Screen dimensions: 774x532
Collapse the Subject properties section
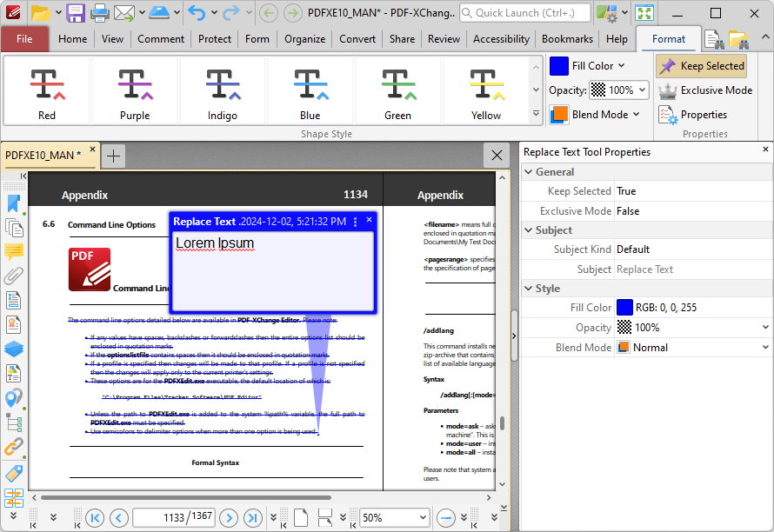[x=529, y=230]
